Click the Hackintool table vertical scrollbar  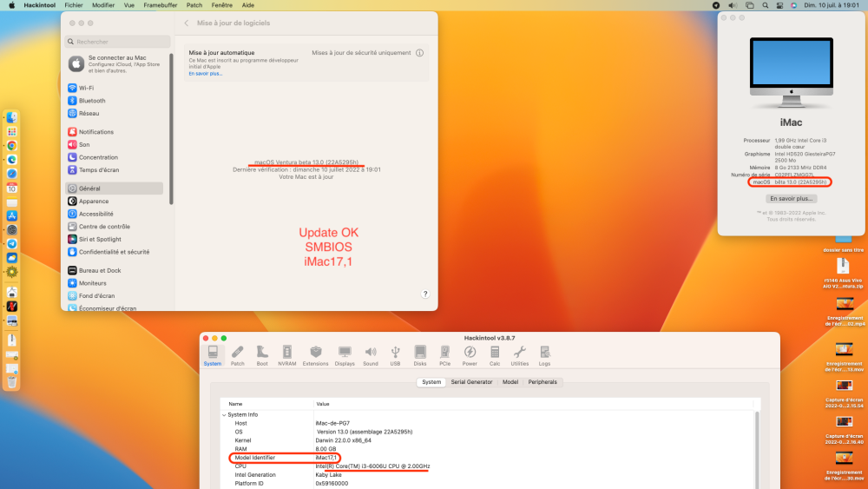pyautogui.click(x=757, y=450)
